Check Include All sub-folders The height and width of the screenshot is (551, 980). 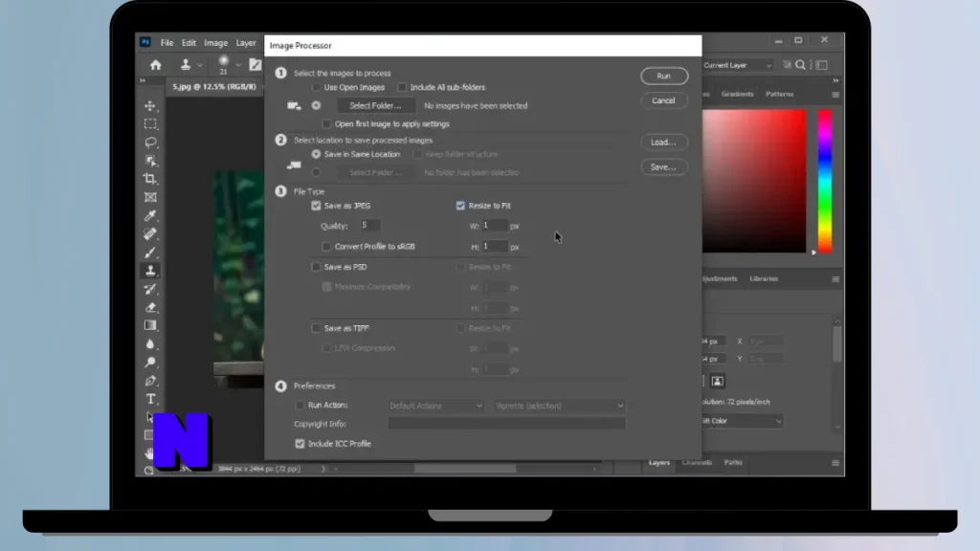[402, 87]
